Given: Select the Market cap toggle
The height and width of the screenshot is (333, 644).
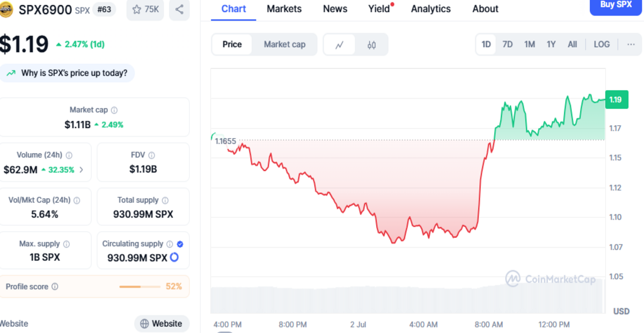Looking at the screenshot, I should click(x=284, y=45).
